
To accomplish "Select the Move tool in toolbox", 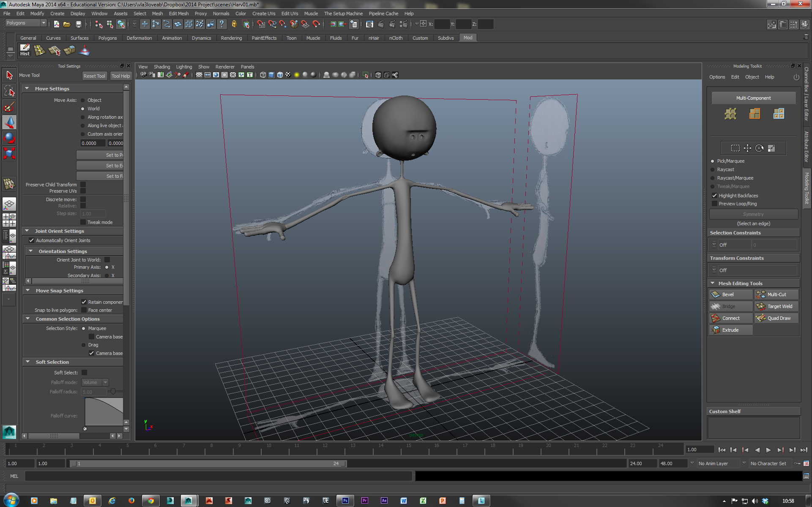I will [9, 123].
